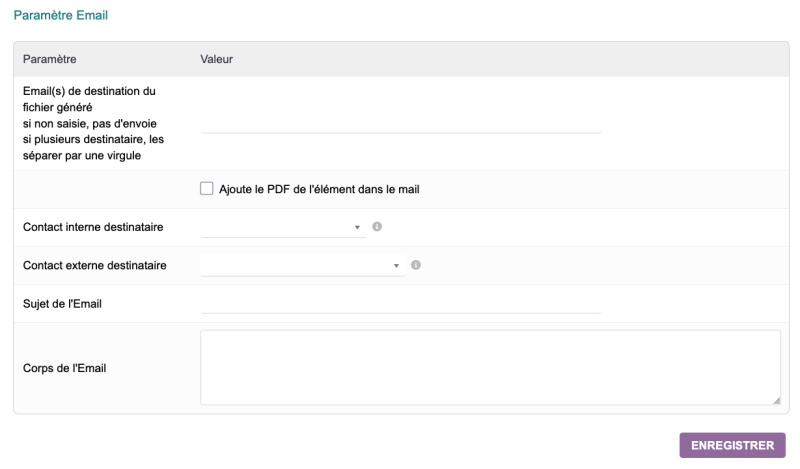Click the Sujet de l'Email input field
Image resolution: width=800 pixels, height=469 pixels.
pyautogui.click(x=400, y=304)
